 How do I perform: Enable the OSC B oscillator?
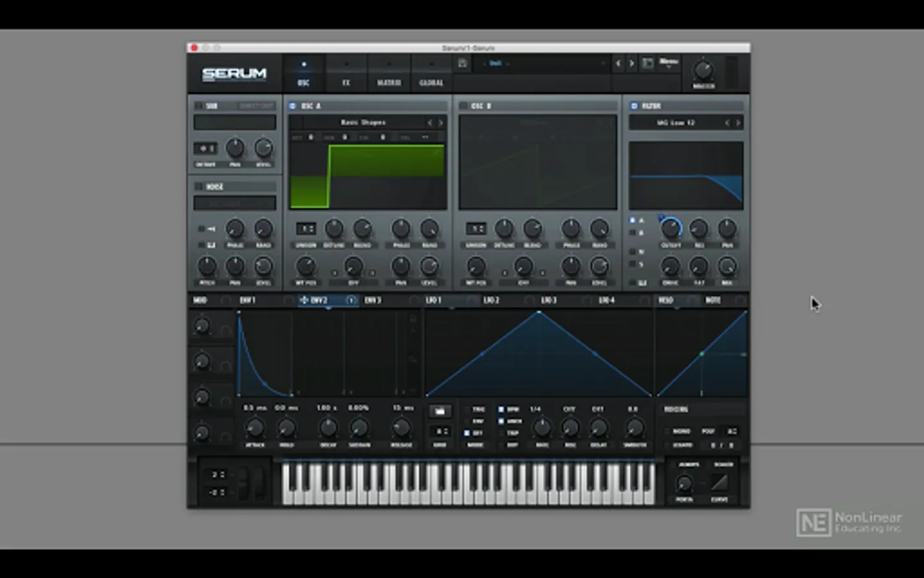tap(463, 106)
